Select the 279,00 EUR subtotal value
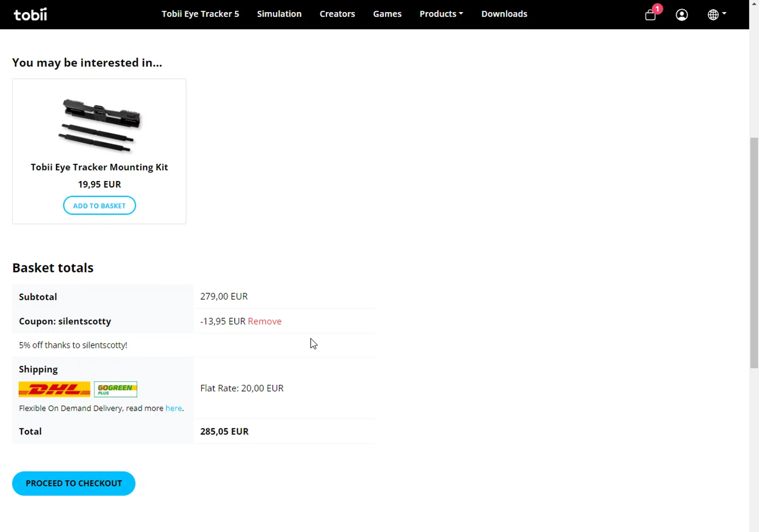 coord(224,296)
